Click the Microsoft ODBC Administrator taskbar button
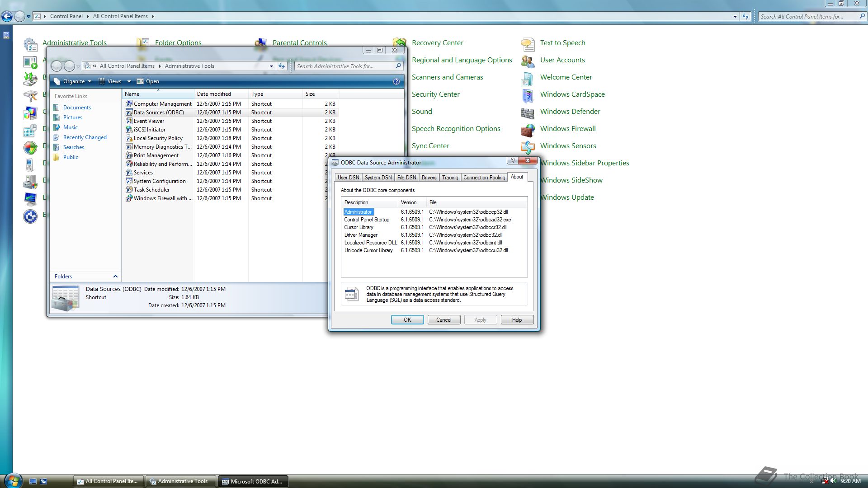Screen dimensions: 868x488 253,482
